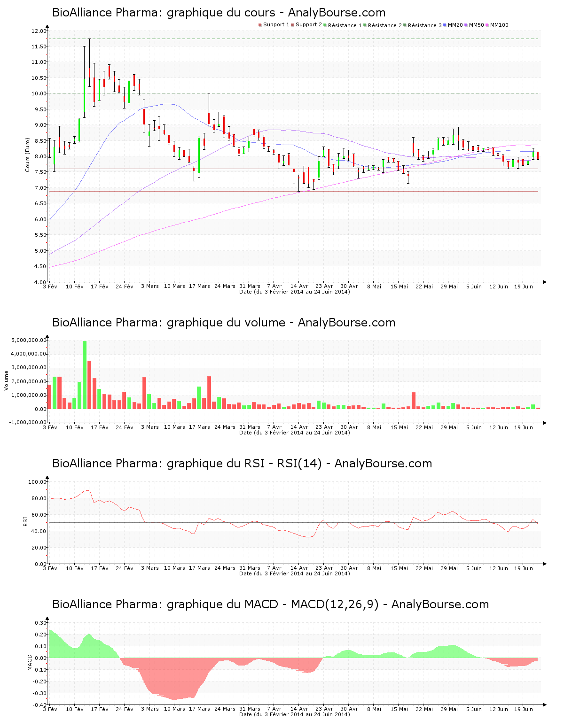Click the 7.50 tick on price axis
Image resolution: width=564 pixels, height=728 pixels.
click(39, 172)
